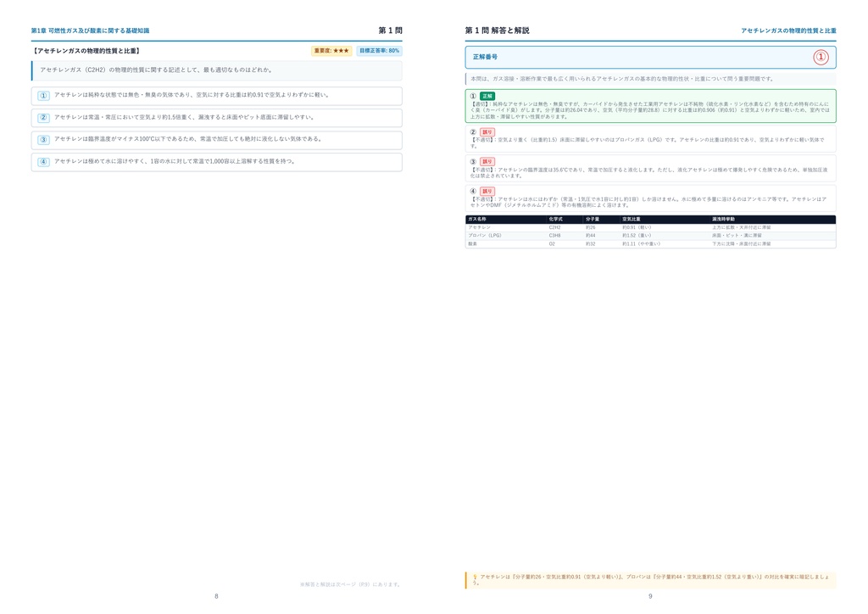This screenshot has width=868, height=614.
Task: Click the red 誤り badge in explanation ④
Action: coord(487,191)
